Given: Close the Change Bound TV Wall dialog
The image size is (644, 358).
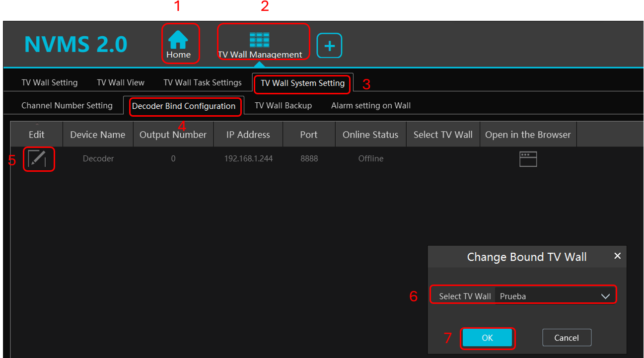Looking at the screenshot, I should (x=617, y=256).
